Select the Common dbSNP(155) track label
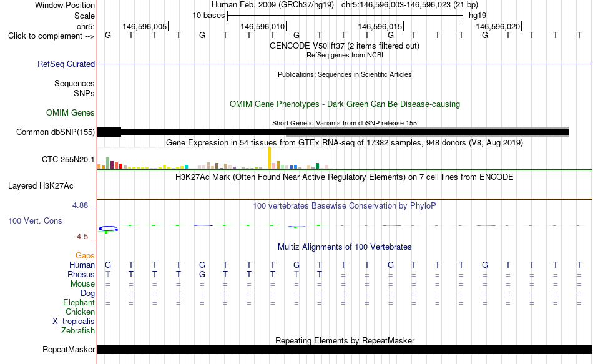Screen dimensions: 593x364 [55, 132]
